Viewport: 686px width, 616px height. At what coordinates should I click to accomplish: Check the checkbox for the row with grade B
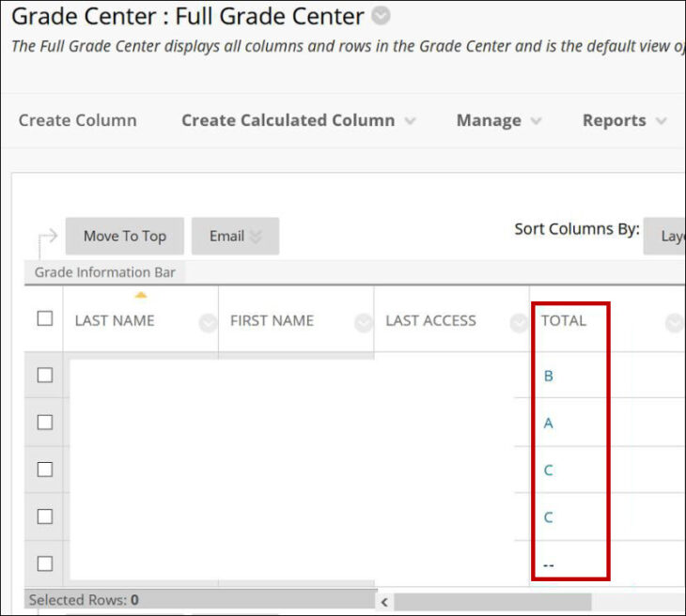(44, 375)
